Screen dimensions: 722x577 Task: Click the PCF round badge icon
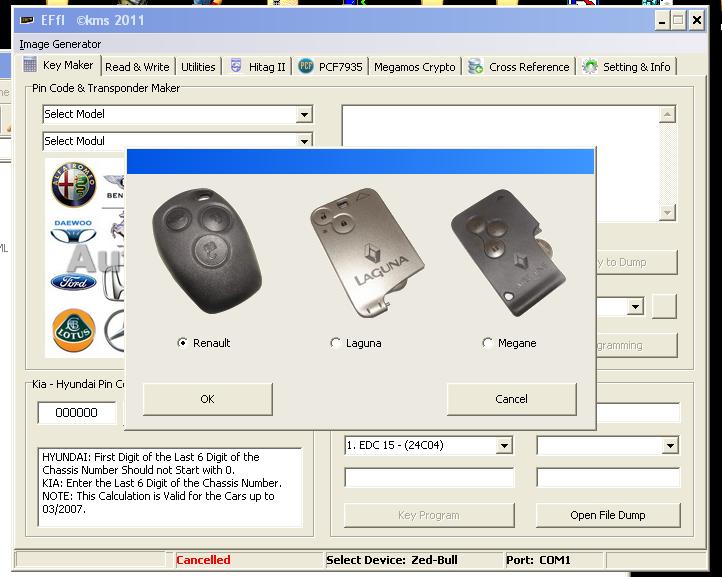click(x=306, y=66)
